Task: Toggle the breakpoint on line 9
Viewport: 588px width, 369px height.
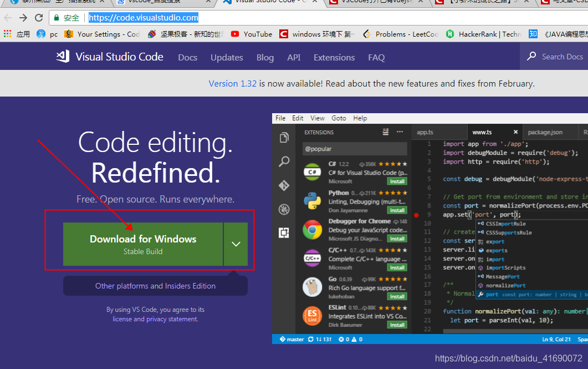Action: 416,215
